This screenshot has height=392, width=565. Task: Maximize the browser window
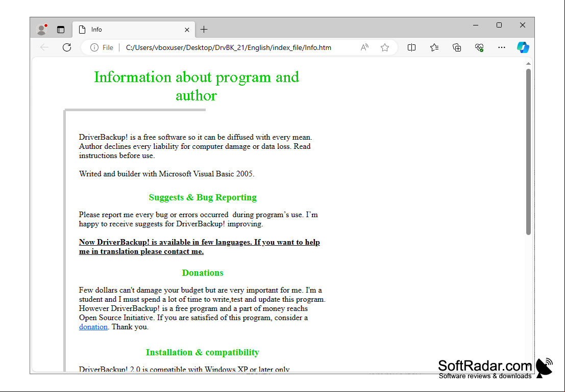499,25
